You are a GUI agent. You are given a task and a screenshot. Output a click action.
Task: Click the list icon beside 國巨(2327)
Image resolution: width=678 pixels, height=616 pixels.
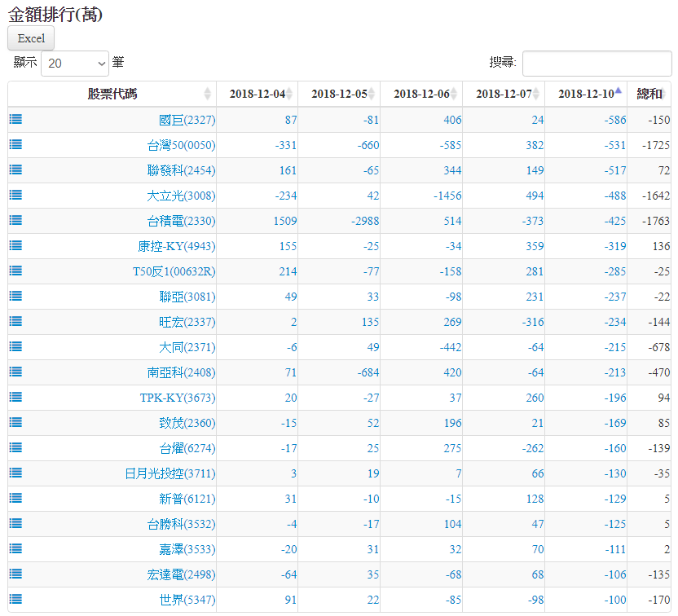(x=15, y=119)
